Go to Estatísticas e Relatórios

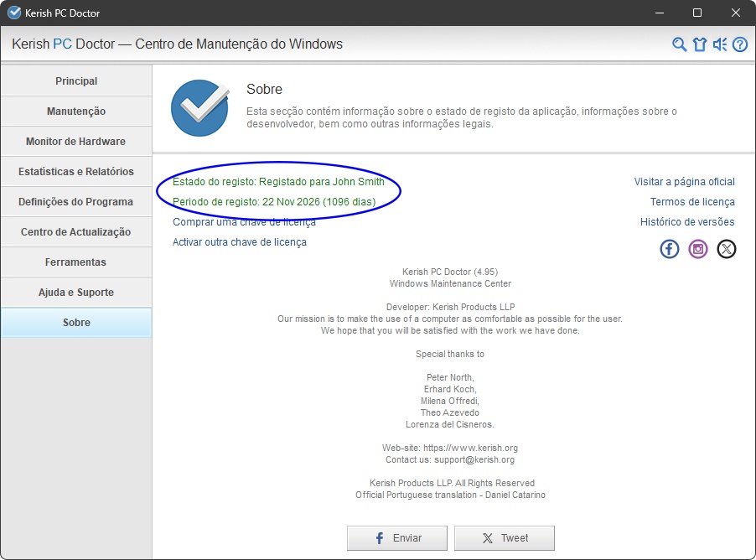[x=76, y=172]
